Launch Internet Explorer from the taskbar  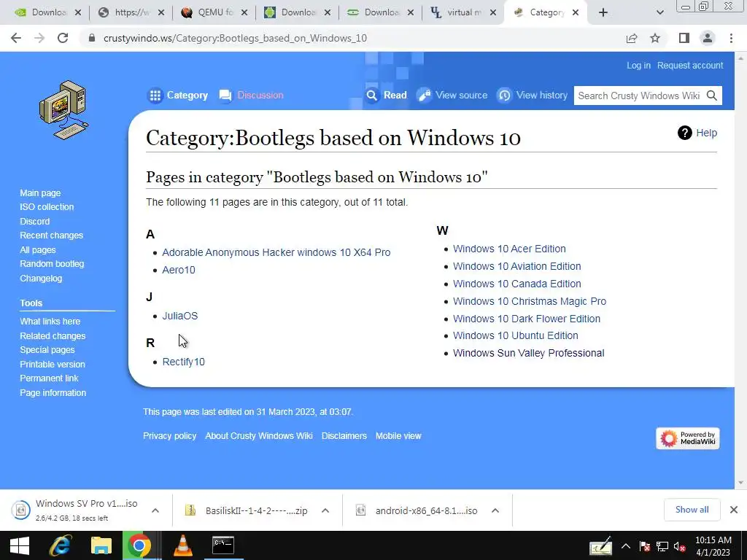pyautogui.click(x=60, y=545)
